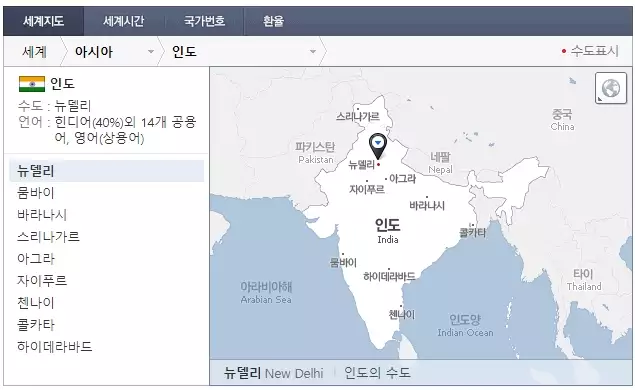Image resolution: width=635 pixels, height=390 pixels.
Task: Click the India flag icon
Action: (32, 84)
